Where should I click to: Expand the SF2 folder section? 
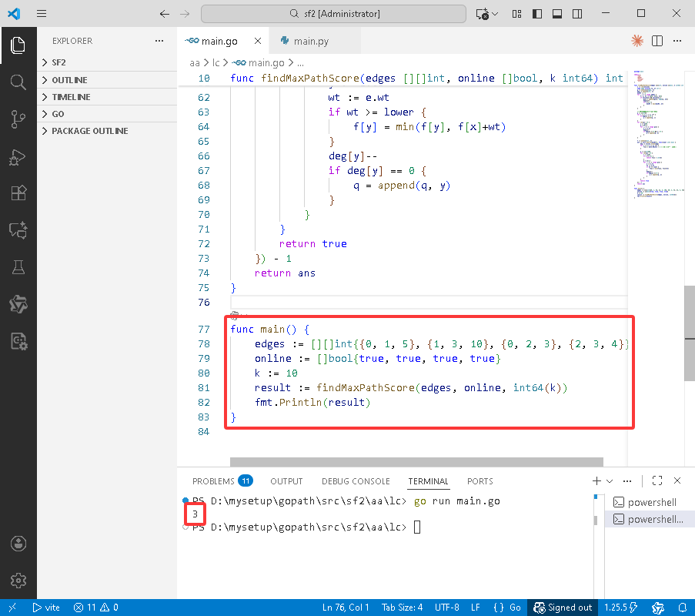pyautogui.click(x=107, y=62)
